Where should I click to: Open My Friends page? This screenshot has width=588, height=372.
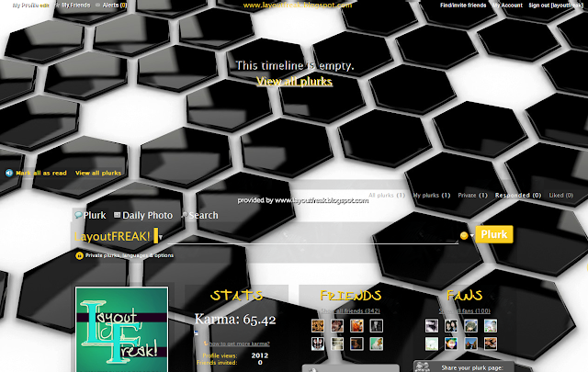click(x=75, y=6)
